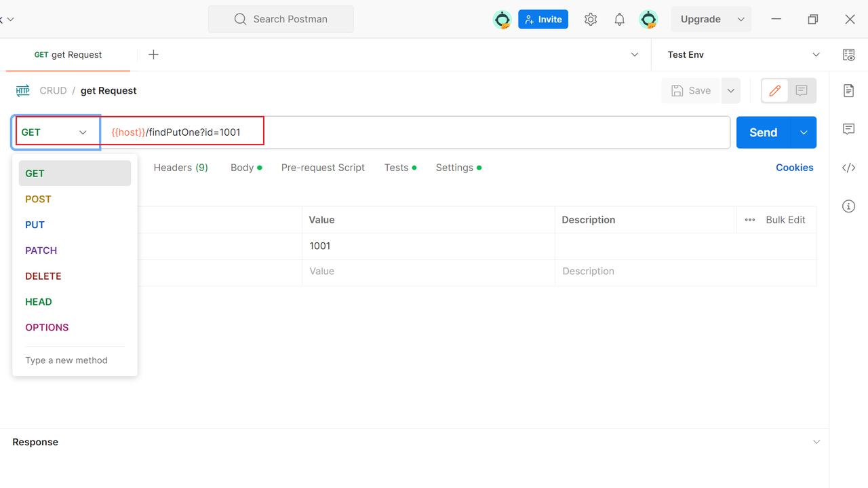Open request Info icon in right sidebar

pos(848,206)
